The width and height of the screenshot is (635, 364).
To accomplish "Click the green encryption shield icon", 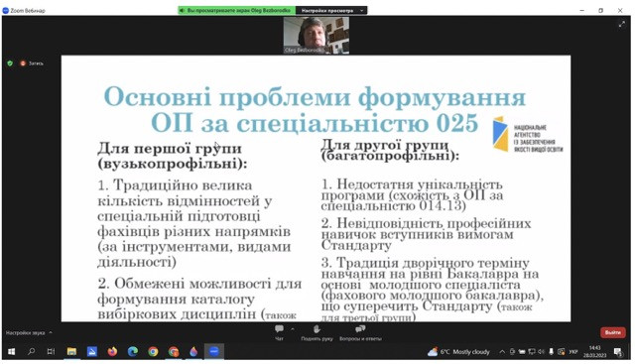I will pos(10,63).
